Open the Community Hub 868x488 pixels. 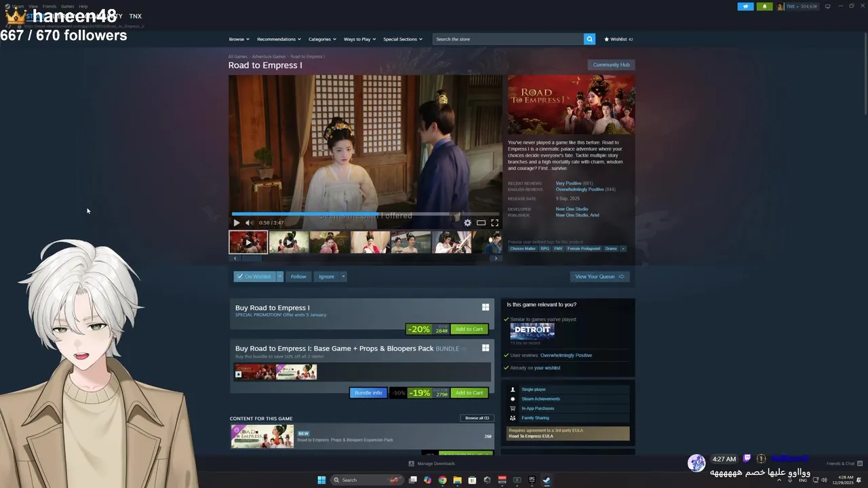pos(611,65)
